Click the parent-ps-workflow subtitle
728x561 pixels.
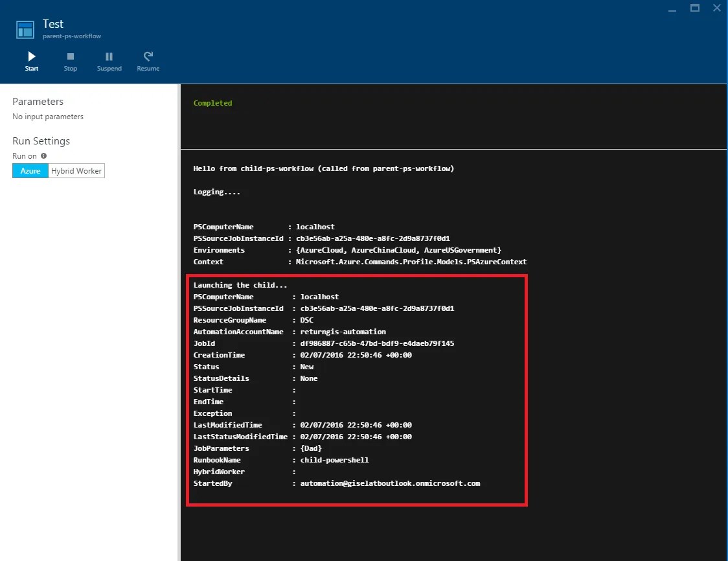[71, 36]
